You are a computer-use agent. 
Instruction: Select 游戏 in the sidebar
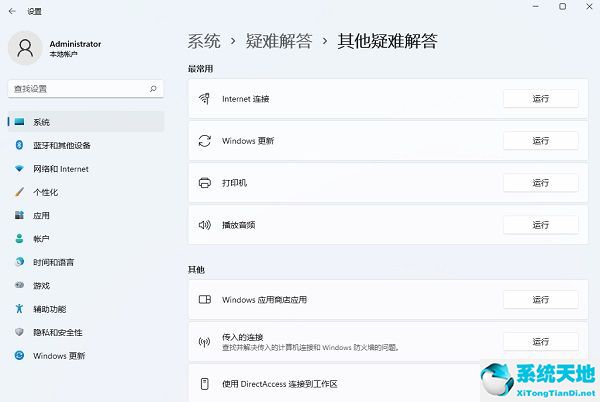[x=41, y=285]
